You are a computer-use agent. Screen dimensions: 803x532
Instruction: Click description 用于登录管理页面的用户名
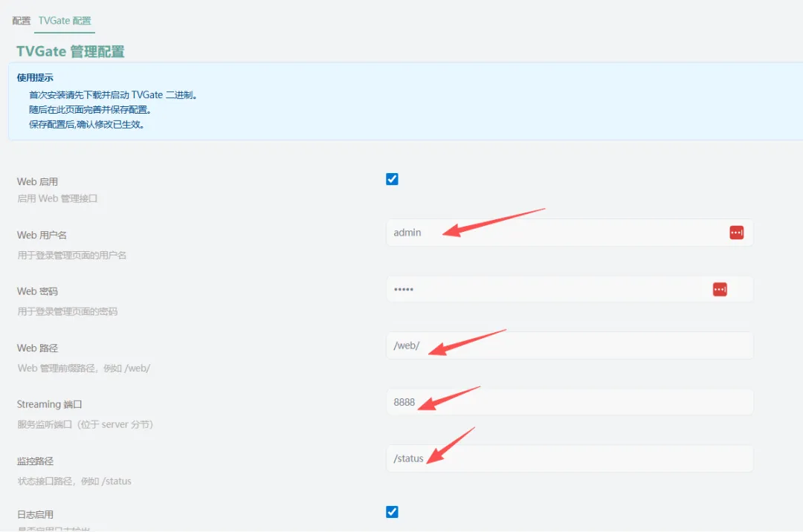tap(71, 256)
